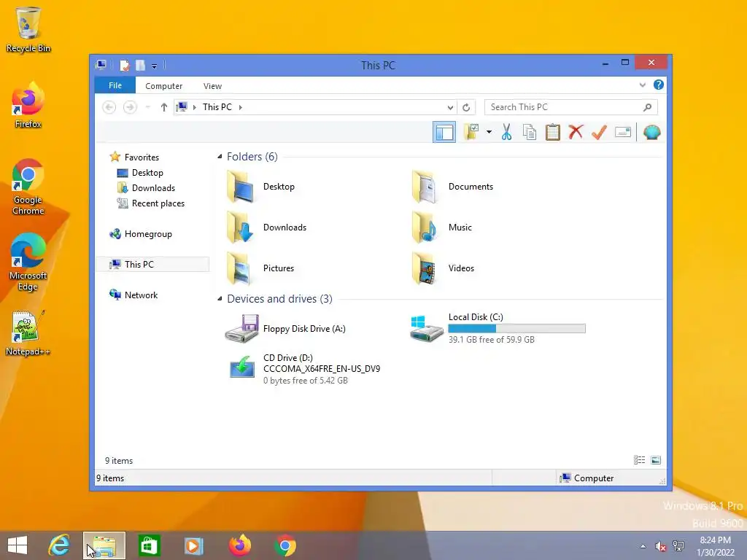Click the Properties icon in quick access toolbar
Screen dimensions: 747x560
[124, 65]
